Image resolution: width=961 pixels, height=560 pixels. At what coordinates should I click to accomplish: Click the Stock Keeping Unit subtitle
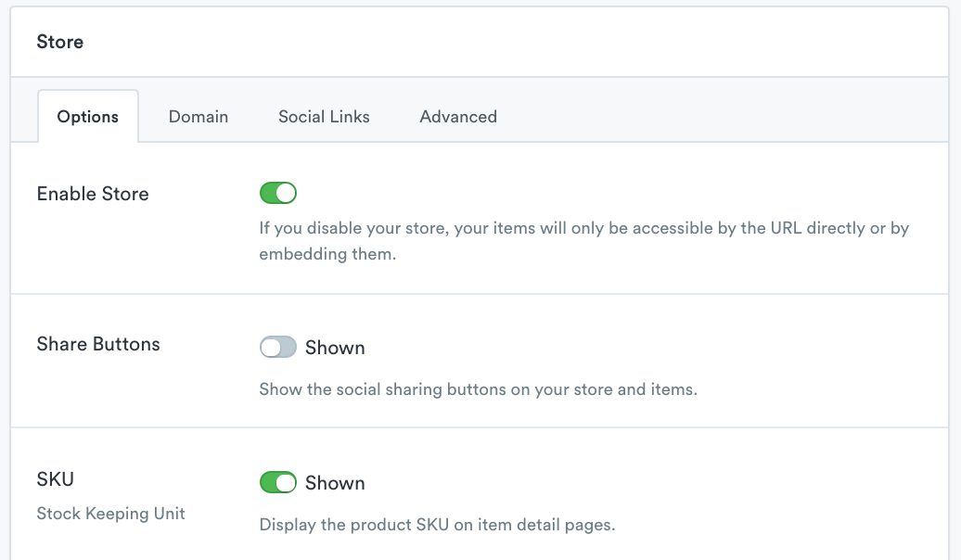click(x=110, y=514)
